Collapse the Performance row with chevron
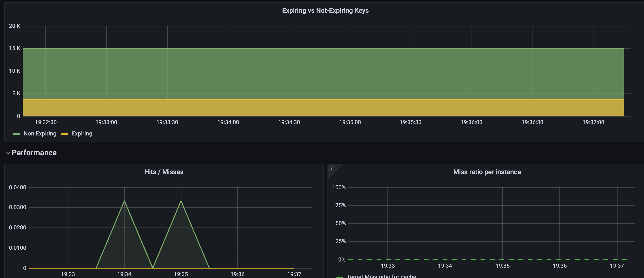The image size is (644, 278). 8,153
